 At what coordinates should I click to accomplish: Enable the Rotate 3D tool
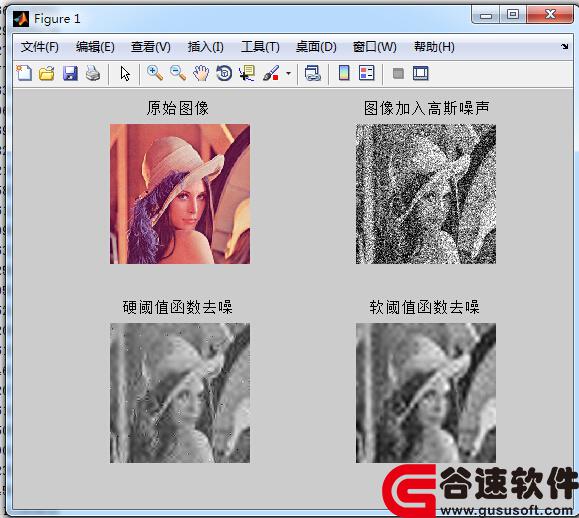click(224, 73)
